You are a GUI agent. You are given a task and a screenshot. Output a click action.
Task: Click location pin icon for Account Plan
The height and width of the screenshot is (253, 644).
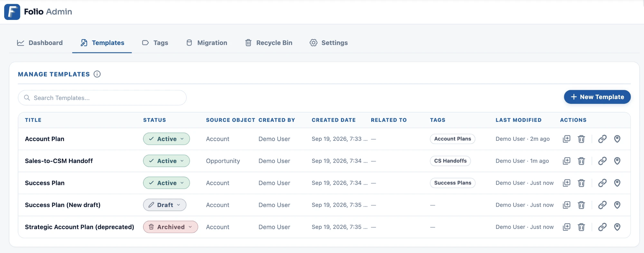(617, 139)
